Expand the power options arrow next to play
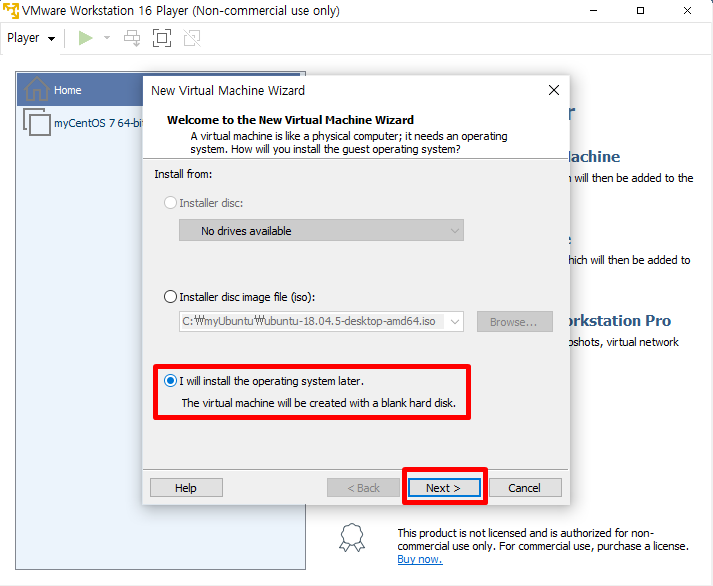Image resolution: width=713 pixels, height=586 pixels. tap(107, 38)
